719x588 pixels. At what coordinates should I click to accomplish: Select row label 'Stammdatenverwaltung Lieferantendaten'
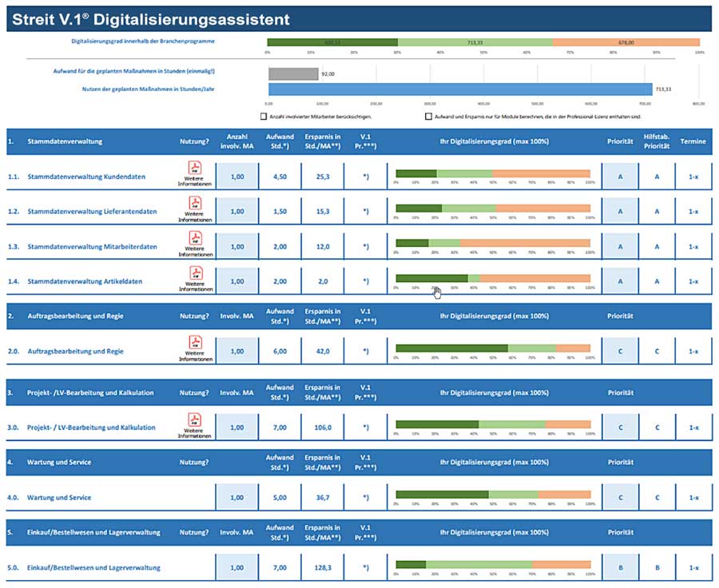click(92, 212)
